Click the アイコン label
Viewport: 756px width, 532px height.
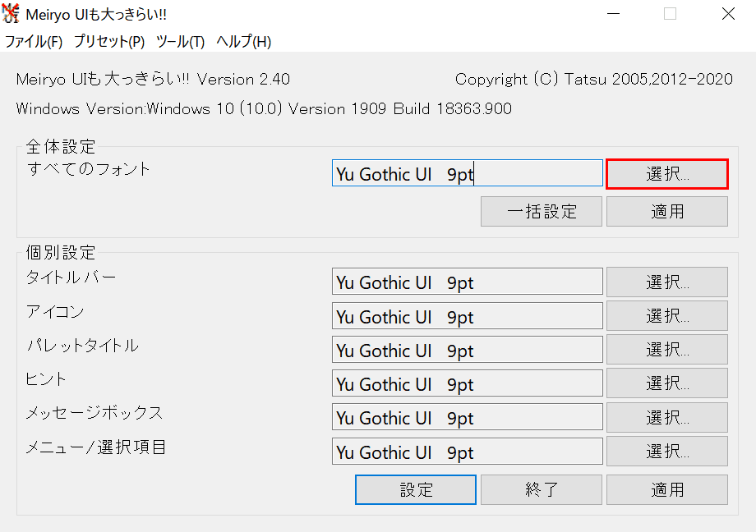55,311
